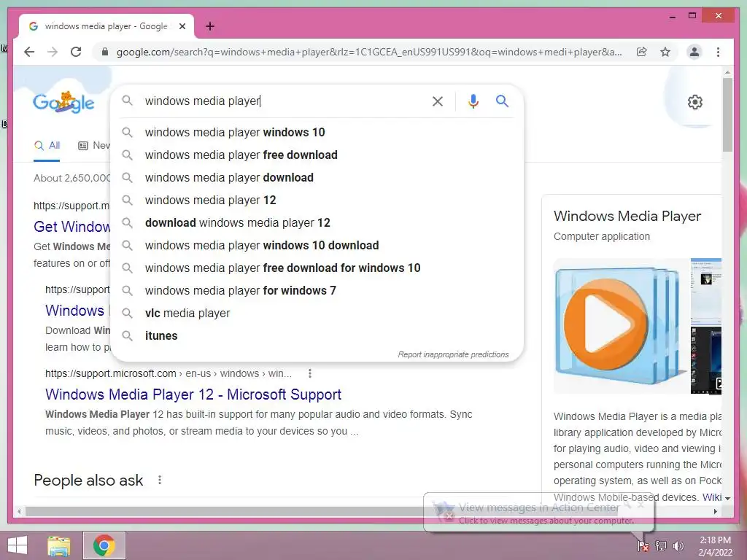
Task: Open the volume speaker tray icon
Action: point(678,545)
